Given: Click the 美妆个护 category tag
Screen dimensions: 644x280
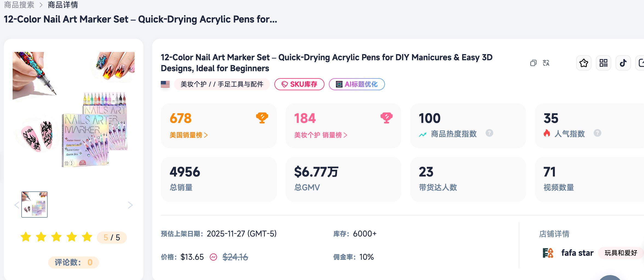Looking at the screenshot, I should tap(193, 84).
